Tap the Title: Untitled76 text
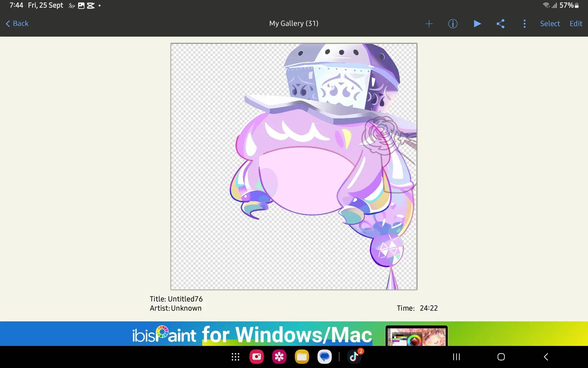The width and height of the screenshot is (588, 368). [x=176, y=299]
